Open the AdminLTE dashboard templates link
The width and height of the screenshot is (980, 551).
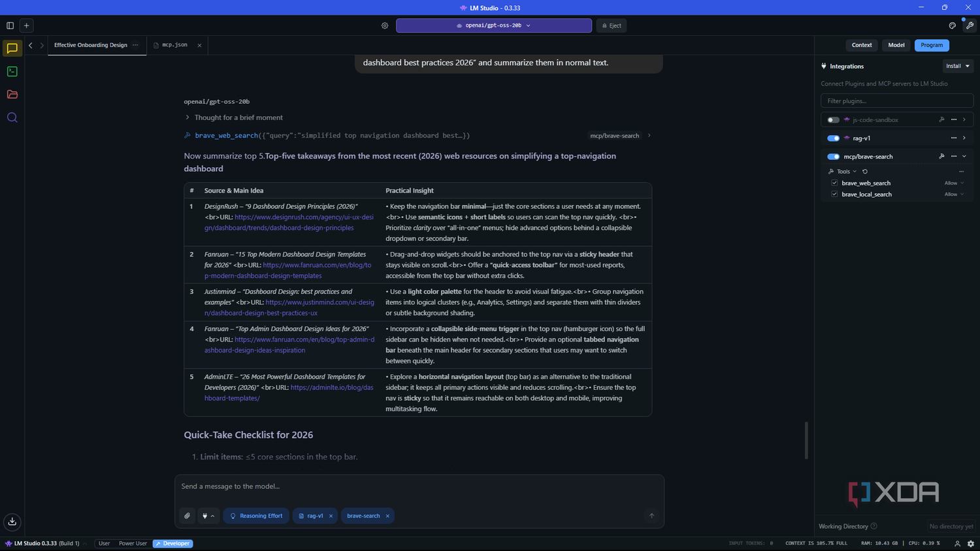[x=289, y=393]
